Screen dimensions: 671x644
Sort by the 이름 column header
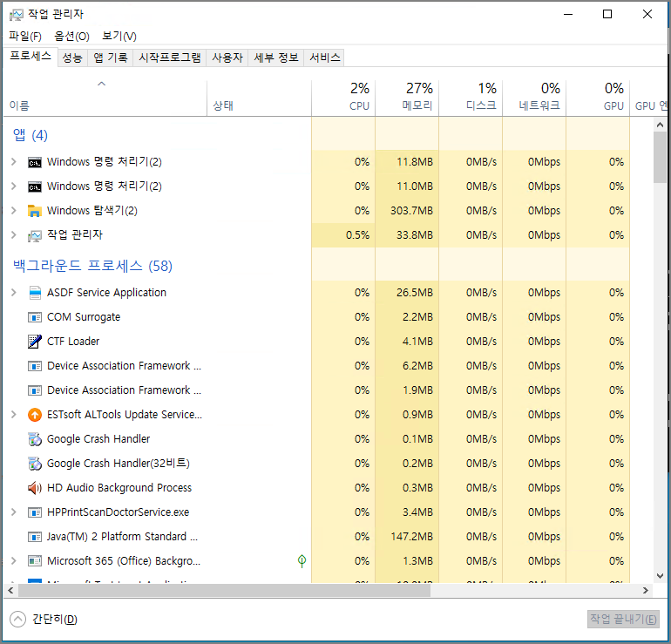[x=105, y=98]
